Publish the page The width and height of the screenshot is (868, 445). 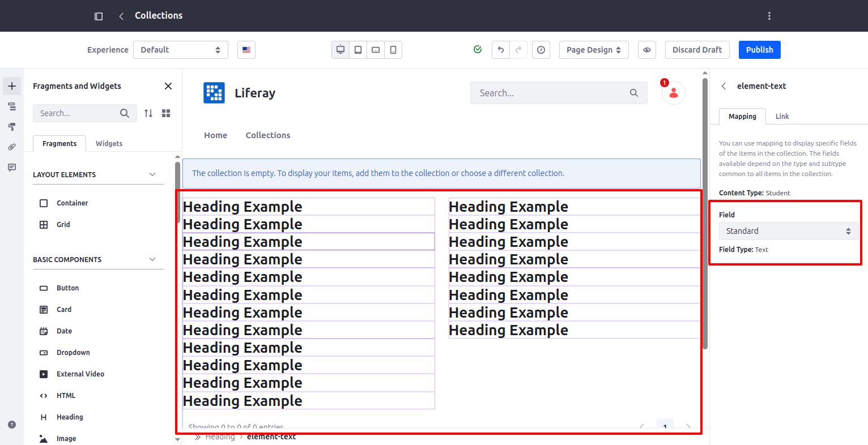[760, 50]
